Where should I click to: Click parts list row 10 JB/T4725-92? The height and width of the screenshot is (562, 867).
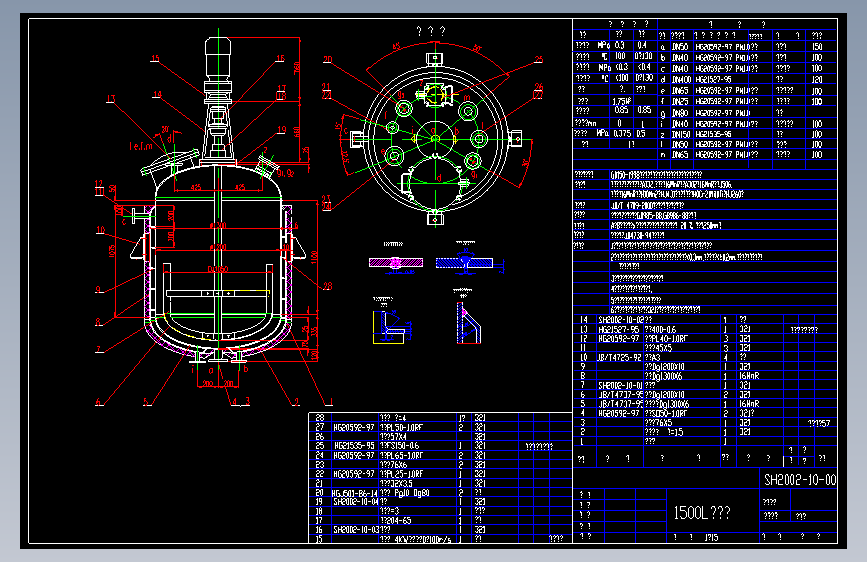(704, 357)
